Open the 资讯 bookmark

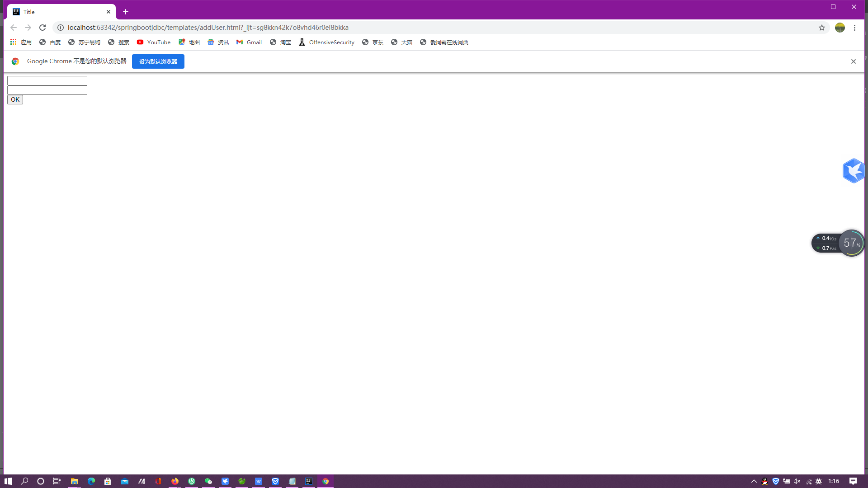click(x=218, y=42)
